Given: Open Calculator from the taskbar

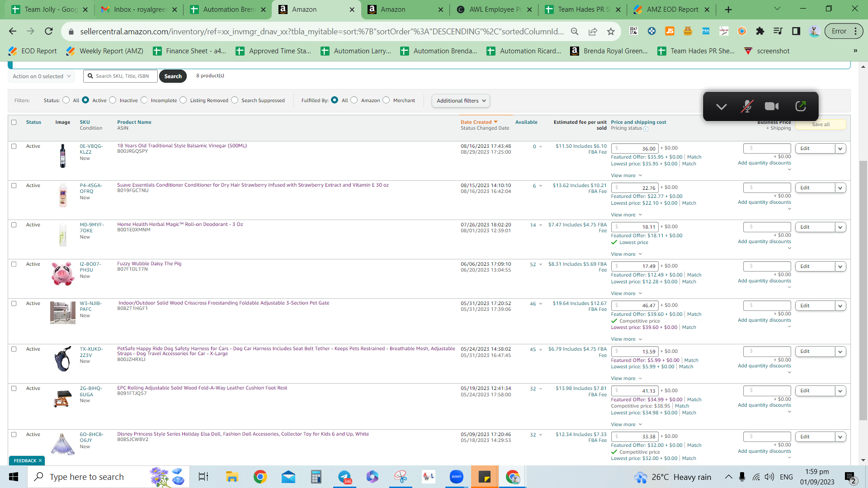Looking at the screenshot, I should point(316,477).
